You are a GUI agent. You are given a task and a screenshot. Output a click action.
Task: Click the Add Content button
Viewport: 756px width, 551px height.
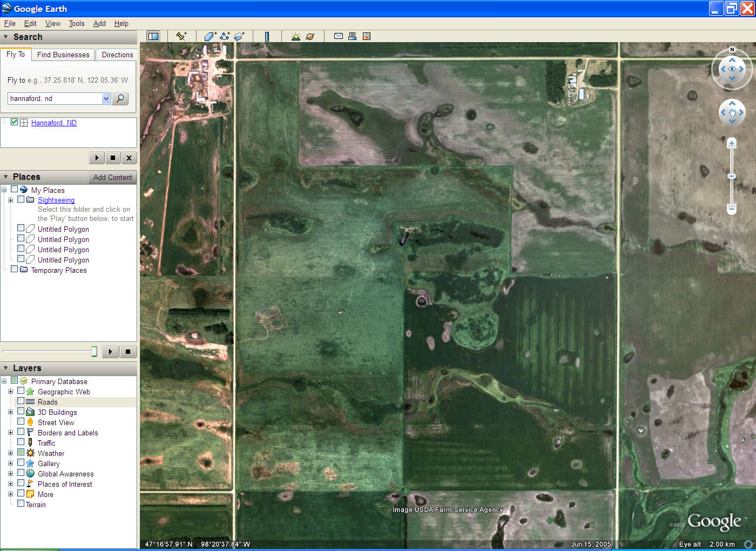pyautogui.click(x=112, y=177)
